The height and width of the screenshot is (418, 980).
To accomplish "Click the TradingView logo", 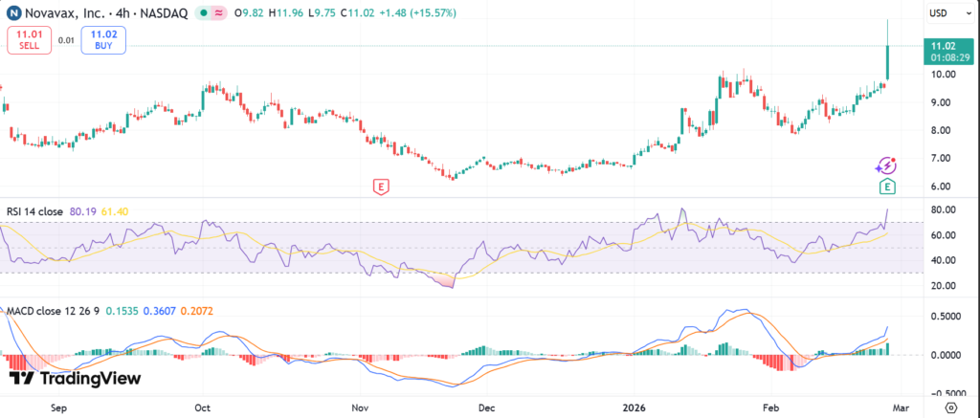I will (75, 379).
